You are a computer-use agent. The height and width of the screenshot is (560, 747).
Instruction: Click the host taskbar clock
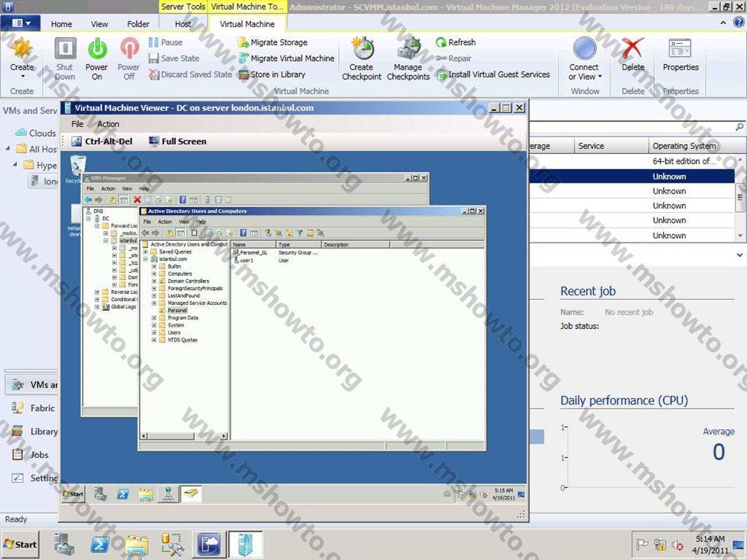[x=710, y=545]
